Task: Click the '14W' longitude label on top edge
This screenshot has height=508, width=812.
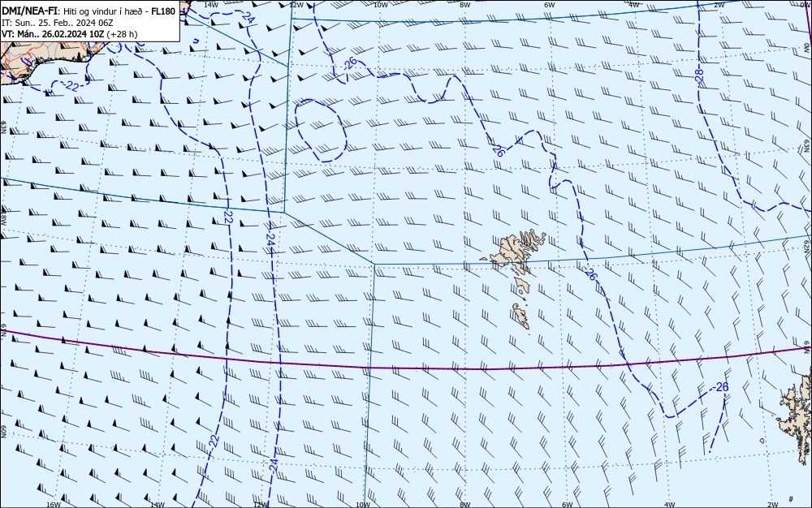Action: click(x=211, y=5)
